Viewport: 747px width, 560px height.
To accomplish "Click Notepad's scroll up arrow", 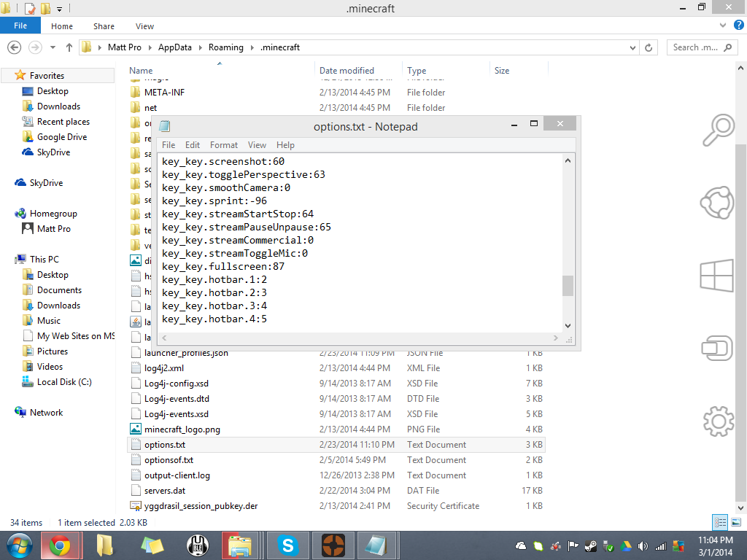I will 568,160.
